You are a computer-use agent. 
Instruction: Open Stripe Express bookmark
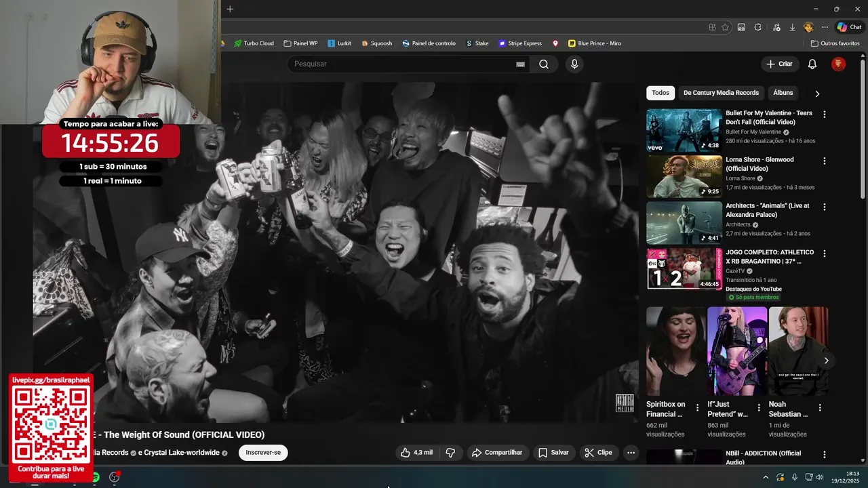coord(520,43)
